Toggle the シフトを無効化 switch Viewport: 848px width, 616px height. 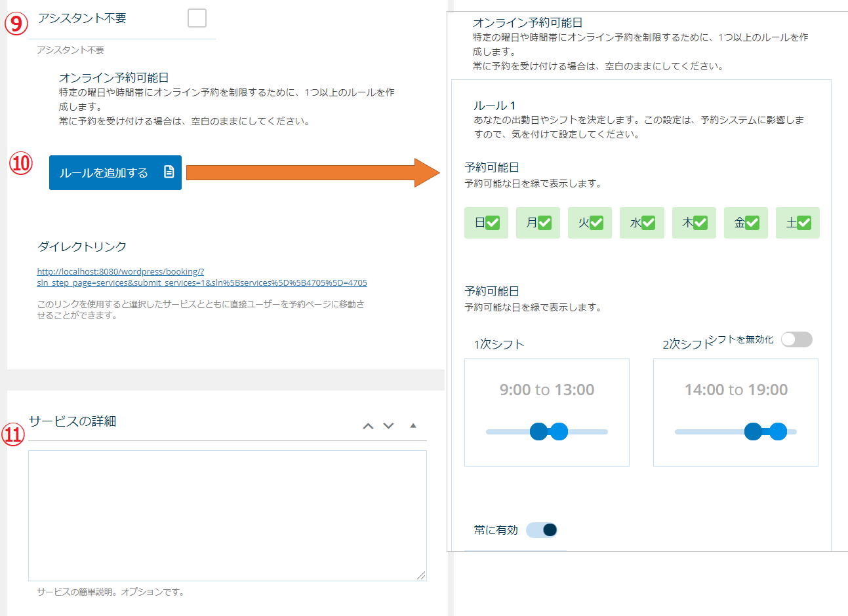point(797,339)
